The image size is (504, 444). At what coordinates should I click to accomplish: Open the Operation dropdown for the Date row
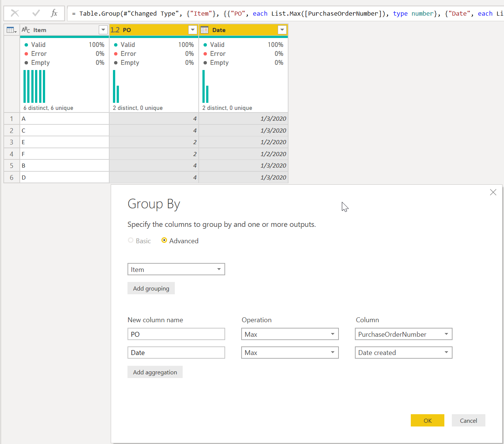pos(290,352)
